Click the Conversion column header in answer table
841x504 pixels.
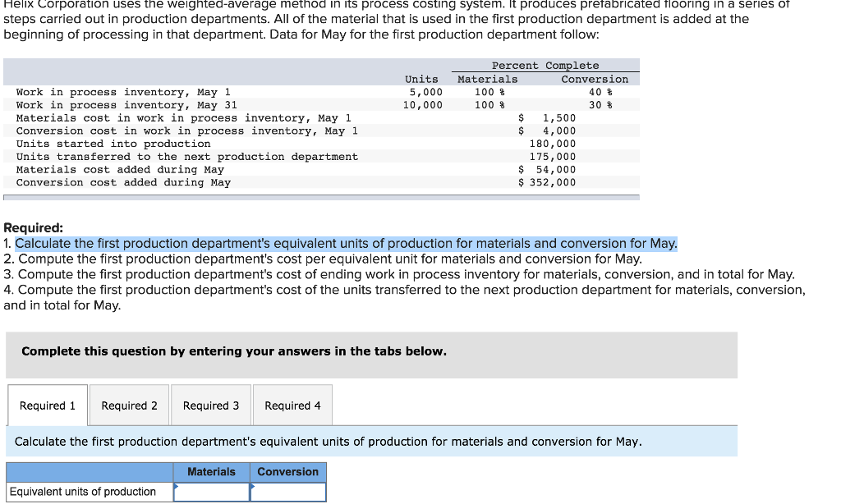pyautogui.click(x=287, y=471)
